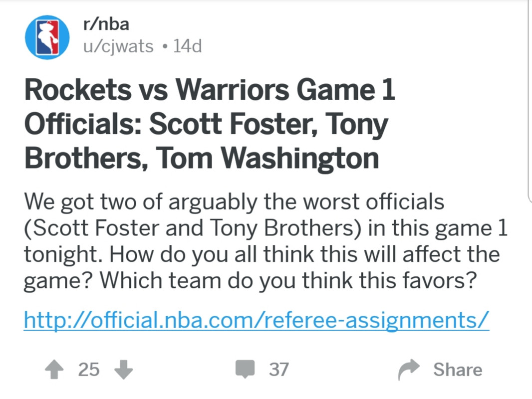
Task: Click the 25 vote score
Action: (x=88, y=369)
